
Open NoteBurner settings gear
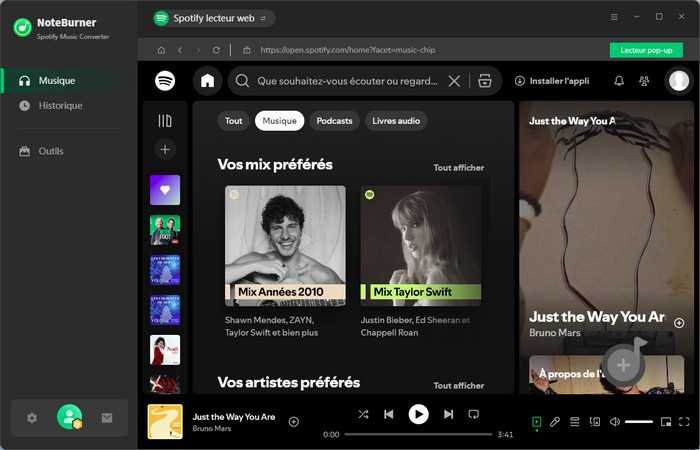(32, 418)
